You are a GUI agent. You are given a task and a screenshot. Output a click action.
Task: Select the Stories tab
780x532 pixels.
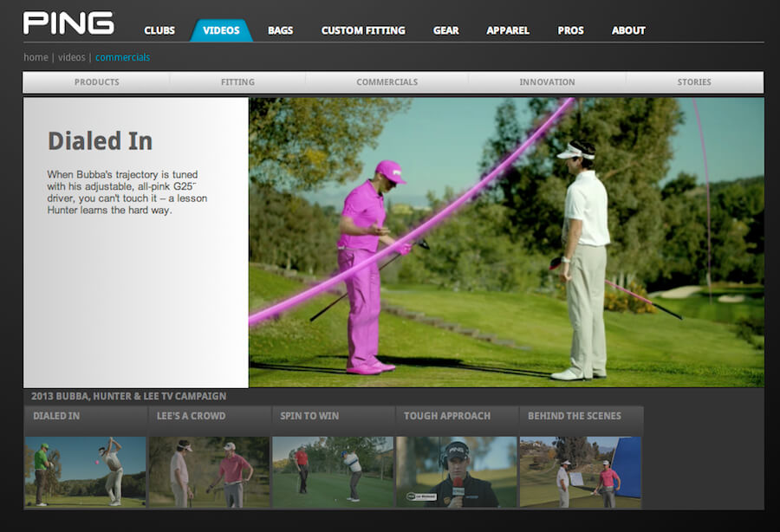pyautogui.click(x=694, y=82)
